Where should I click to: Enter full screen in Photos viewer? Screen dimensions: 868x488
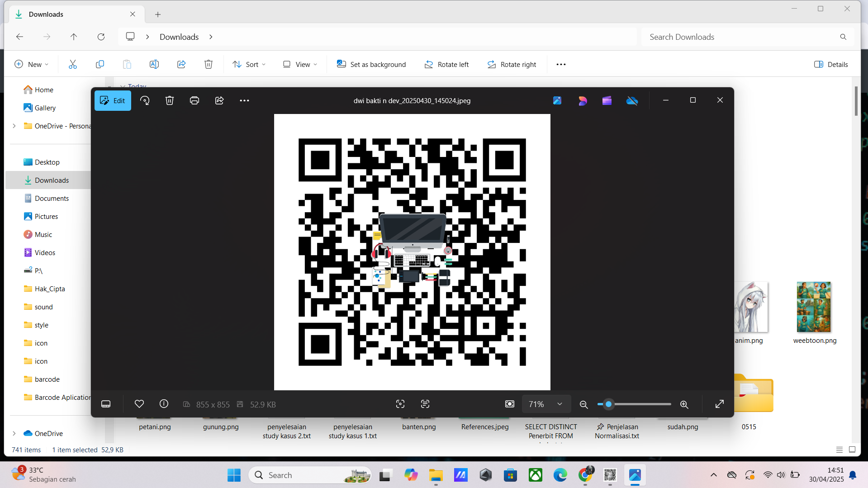pyautogui.click(x=720, y=404)
